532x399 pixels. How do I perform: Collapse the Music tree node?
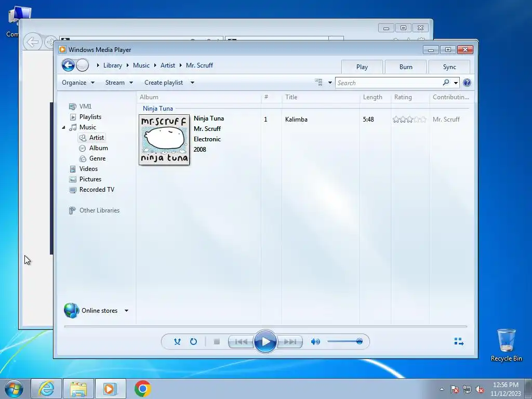(63, 128)
